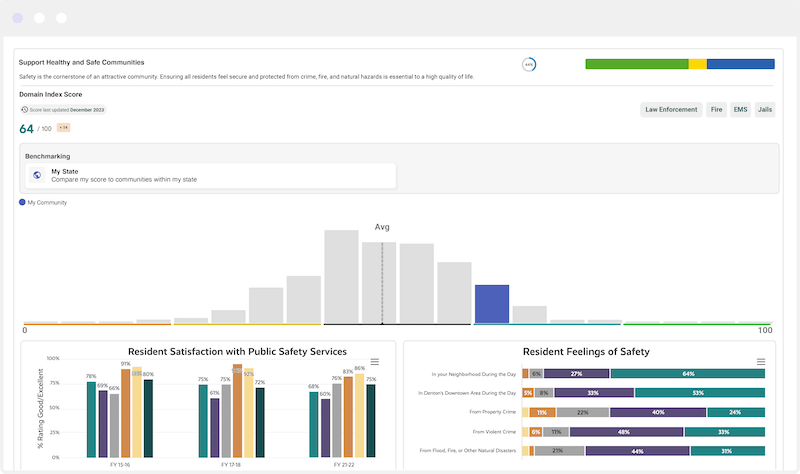Select the Fire filter button
Image resolution: width=800 pixels, height=474 pixels.
(716, 110)
